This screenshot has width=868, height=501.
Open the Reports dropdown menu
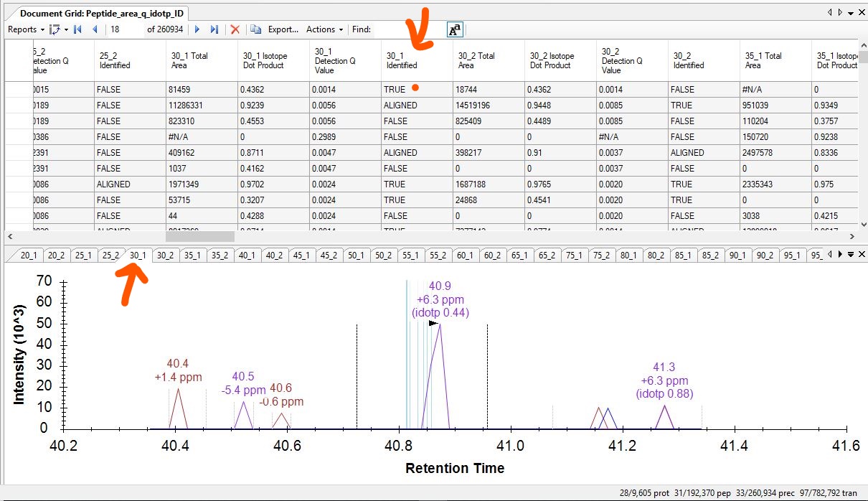(x=26, y=29)
